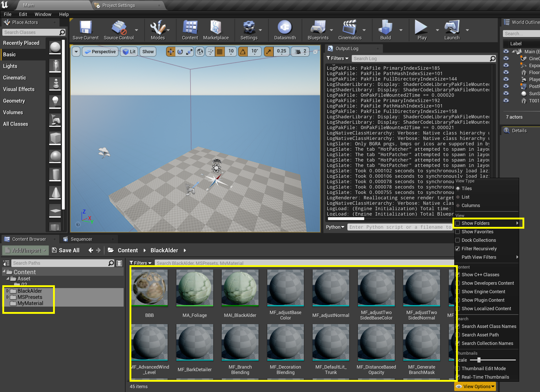Open the Window menu

[x=43, y=14]
